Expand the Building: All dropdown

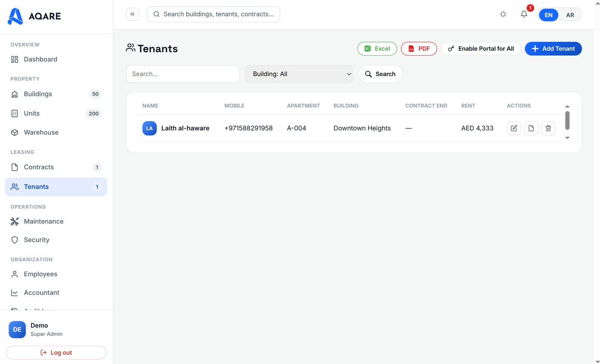tap(299, 74)
